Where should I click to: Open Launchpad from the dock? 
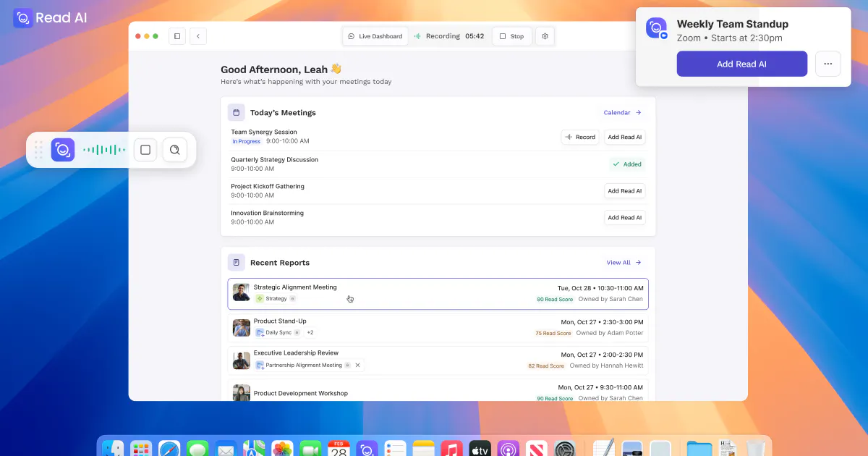pyautogui.click(x=141, y=449)
